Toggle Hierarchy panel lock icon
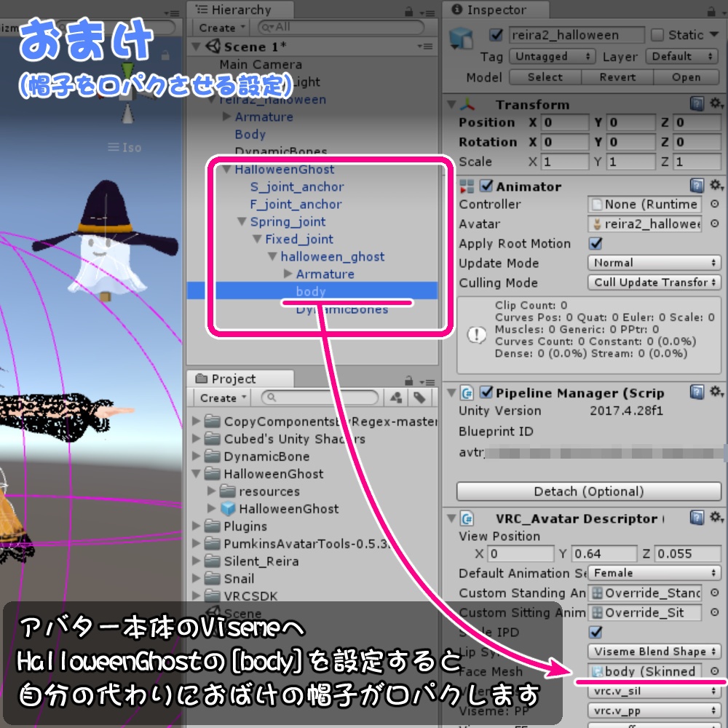Viewport: 728px width, 728px height. pos(408,12)
